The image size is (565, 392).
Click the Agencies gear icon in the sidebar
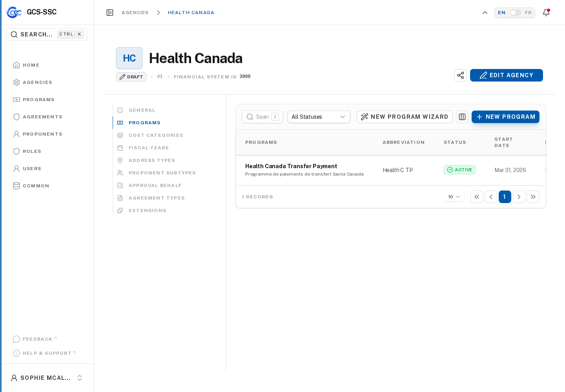tap(16, 82)
